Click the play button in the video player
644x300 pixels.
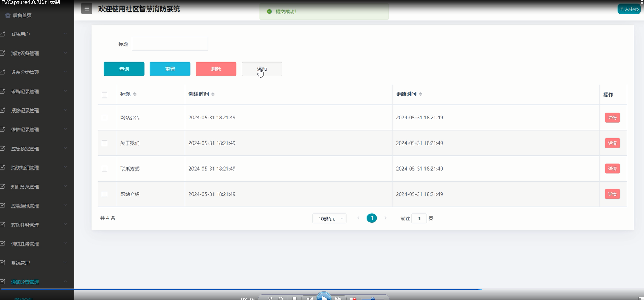click(x=324, y=297)
